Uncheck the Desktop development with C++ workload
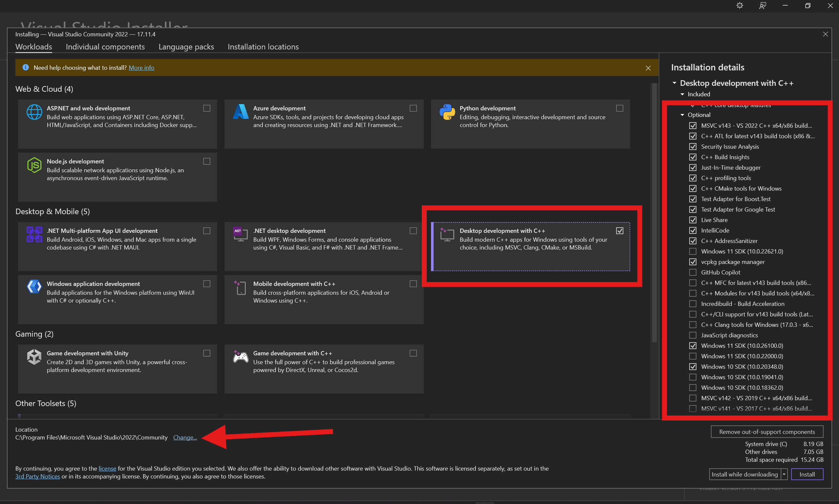Image resolution: width=839 pixels, height=504 pixels. pos(619,231)
